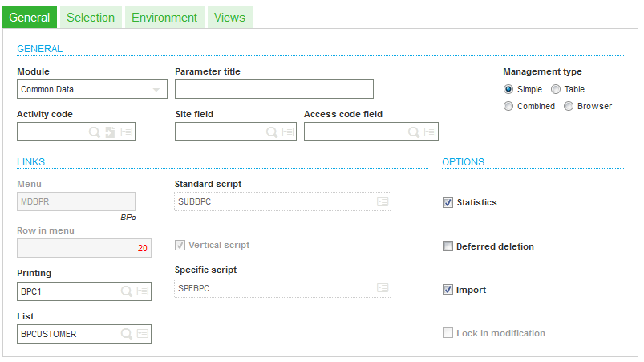Go to the Views tab
This screenshot has width=644, height=362.
click(x=229, y=18)
